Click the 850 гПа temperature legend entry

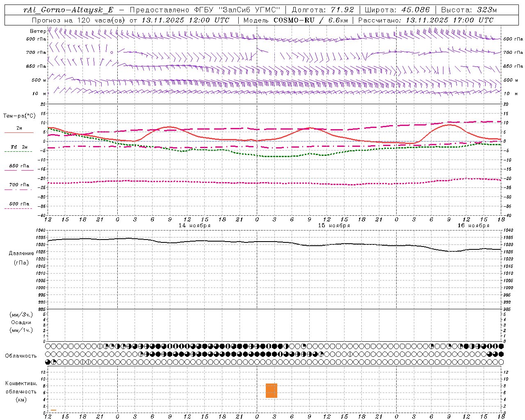19,166
